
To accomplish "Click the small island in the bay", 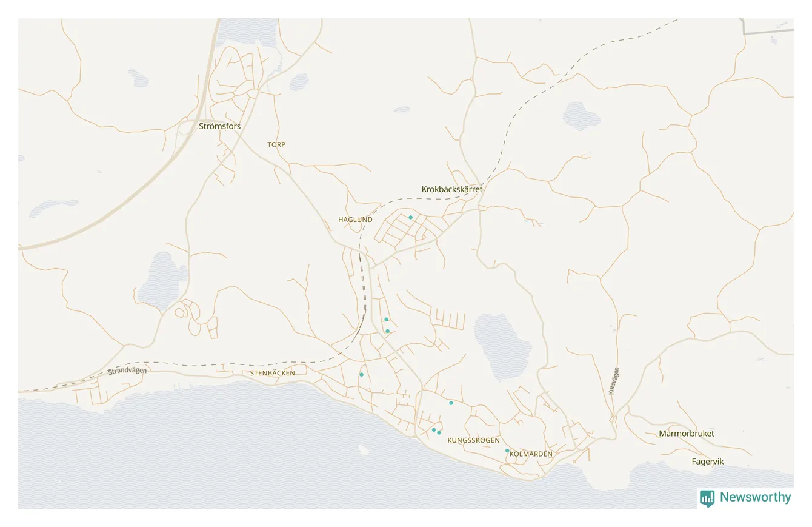I will (364, 449).
